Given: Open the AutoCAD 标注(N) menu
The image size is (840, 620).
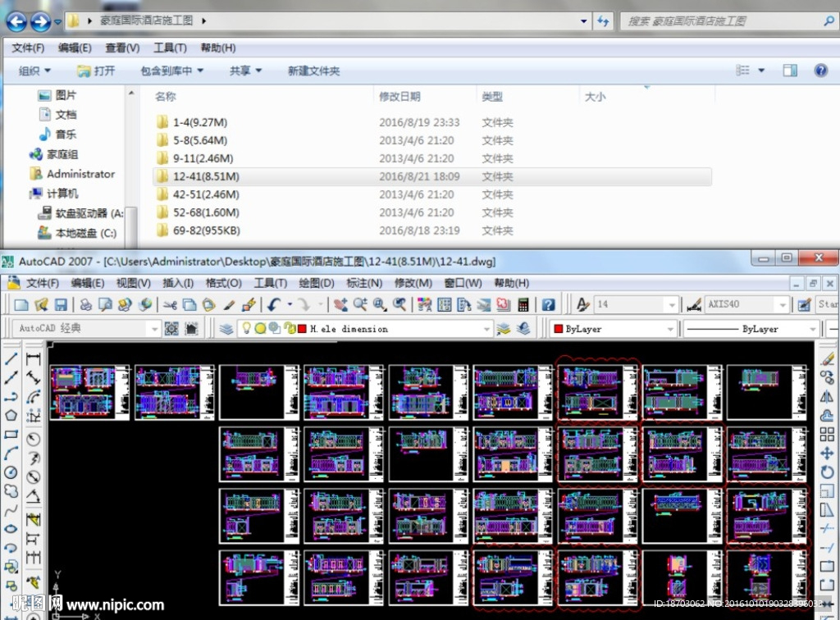Looking at the screenshot, I should (364, 283).
